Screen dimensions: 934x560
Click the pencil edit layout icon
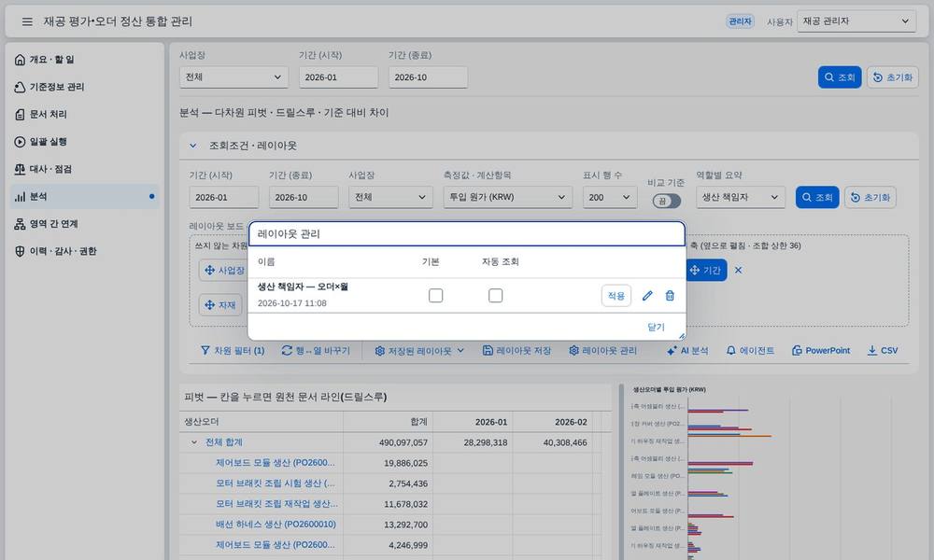647,296
